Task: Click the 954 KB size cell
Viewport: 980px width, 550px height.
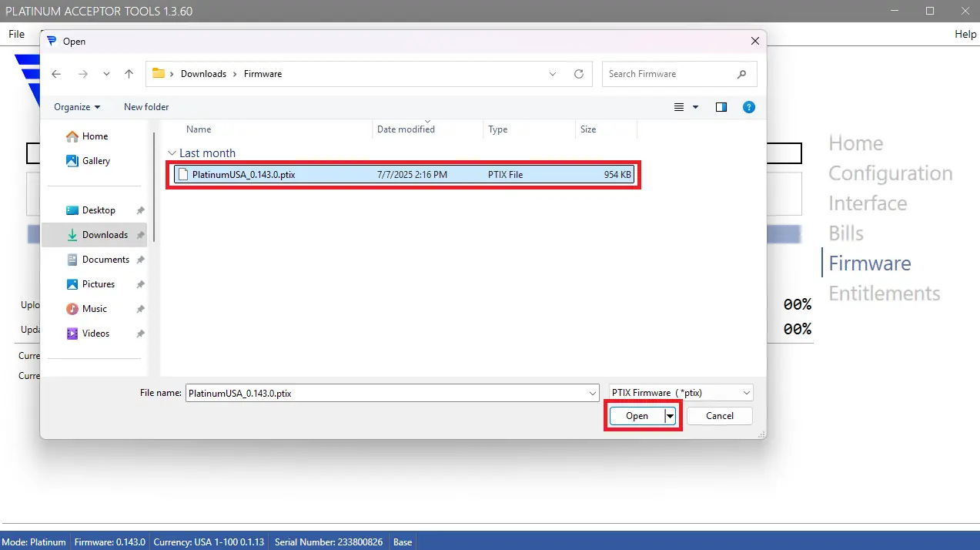Action: click(617, 175)
